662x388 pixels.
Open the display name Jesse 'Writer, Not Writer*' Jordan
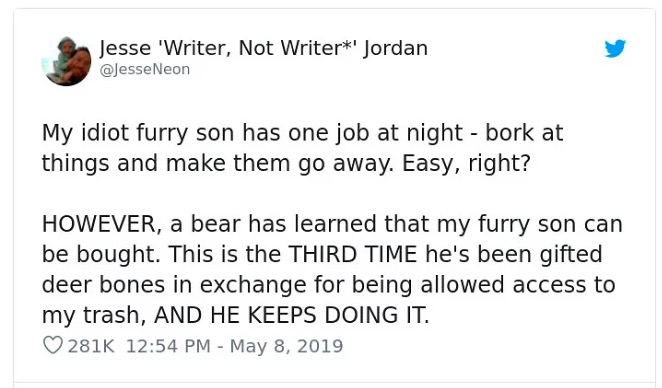(264, 48)
